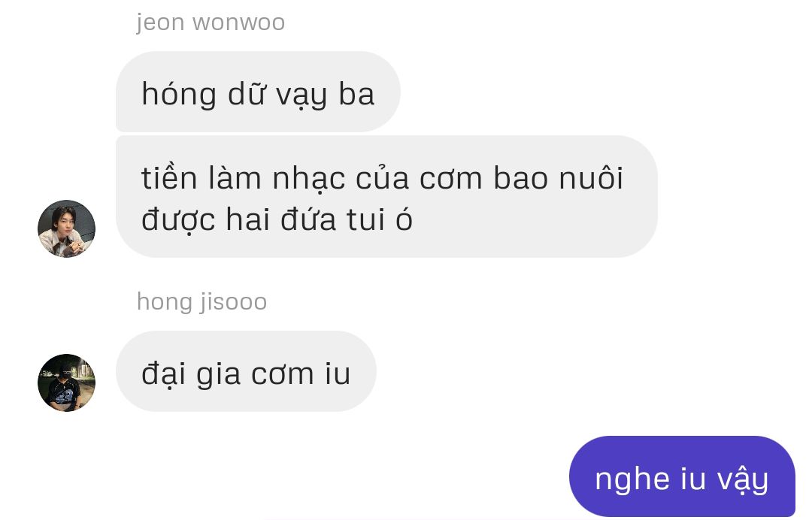Click 'wonwoo' in the sender label

pyautogui.click(x=239, y=23)
